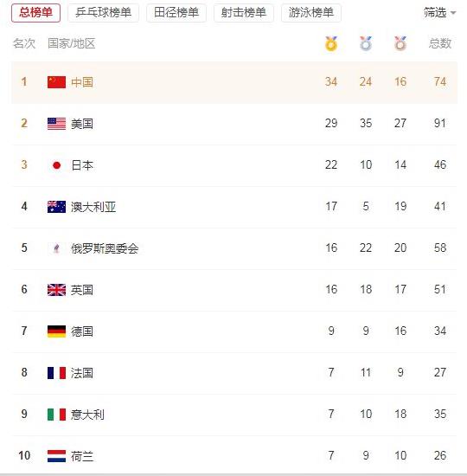
Task: Switch to the 田径榜单 tab
Action: pyautogui.click(x=176, y=13)
